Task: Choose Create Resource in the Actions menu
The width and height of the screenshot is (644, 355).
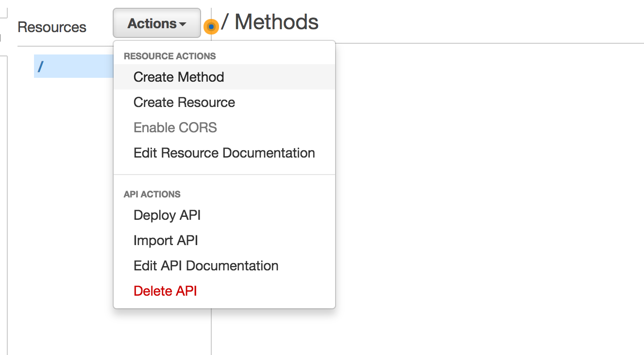Action: [x=184, y=102]
